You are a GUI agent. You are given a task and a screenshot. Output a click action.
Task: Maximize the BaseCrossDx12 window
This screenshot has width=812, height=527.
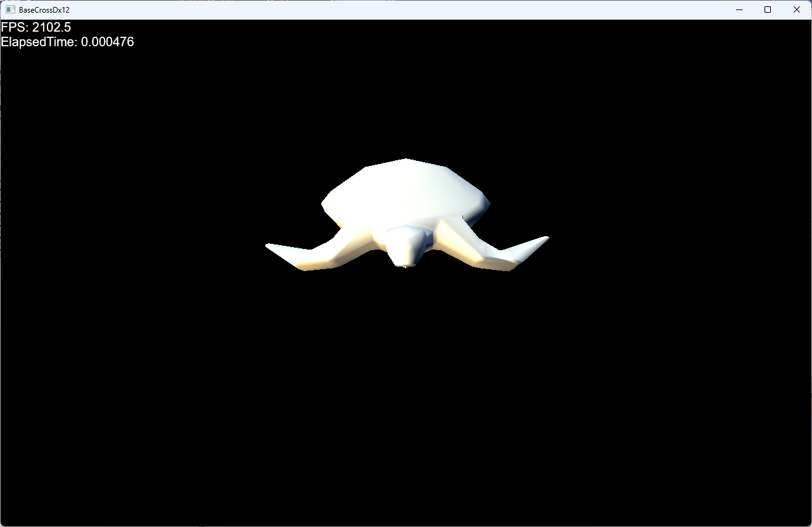coord(768,10)
